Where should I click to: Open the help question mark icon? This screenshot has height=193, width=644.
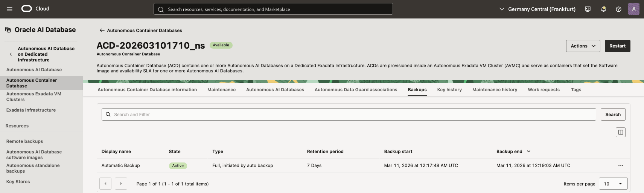(618, 9)
